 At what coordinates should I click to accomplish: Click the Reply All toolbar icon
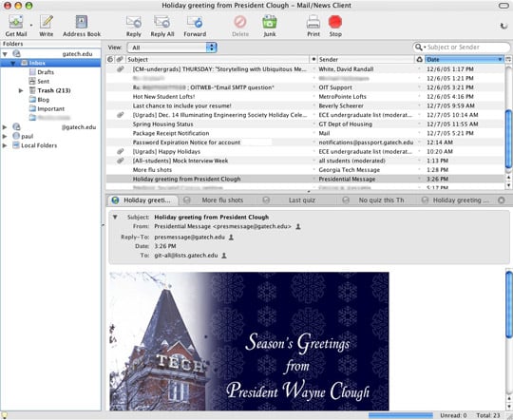click(x=161, y=22)
